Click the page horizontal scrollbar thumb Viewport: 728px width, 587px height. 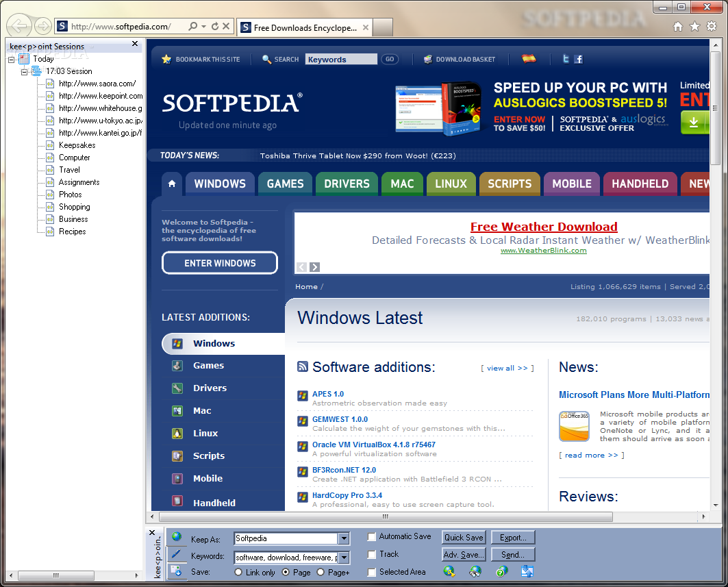pyautogui.click(x=386, y=516)
